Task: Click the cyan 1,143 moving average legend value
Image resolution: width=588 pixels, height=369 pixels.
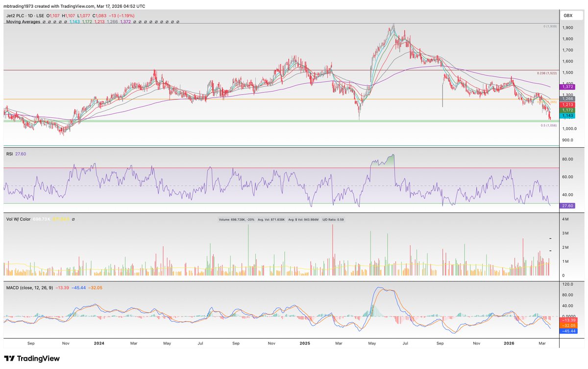Action: click(x=75, y=22)
